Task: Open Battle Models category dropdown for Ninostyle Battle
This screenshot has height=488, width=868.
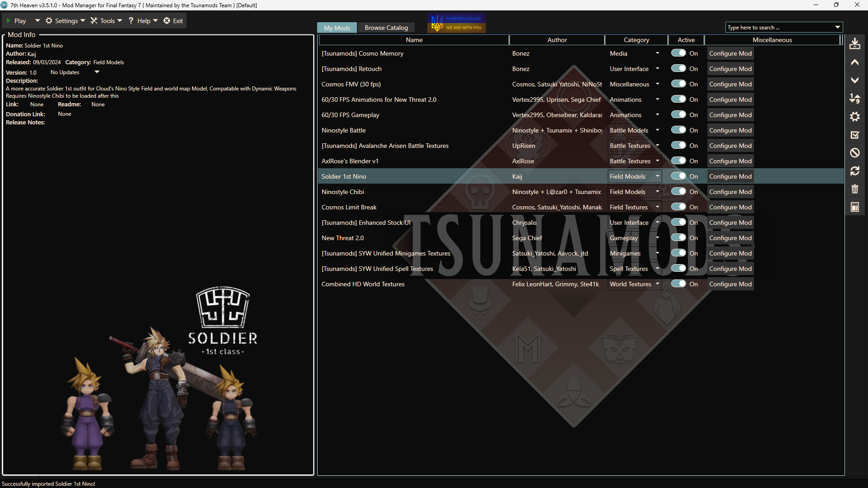Action: (x=634, y=130)
